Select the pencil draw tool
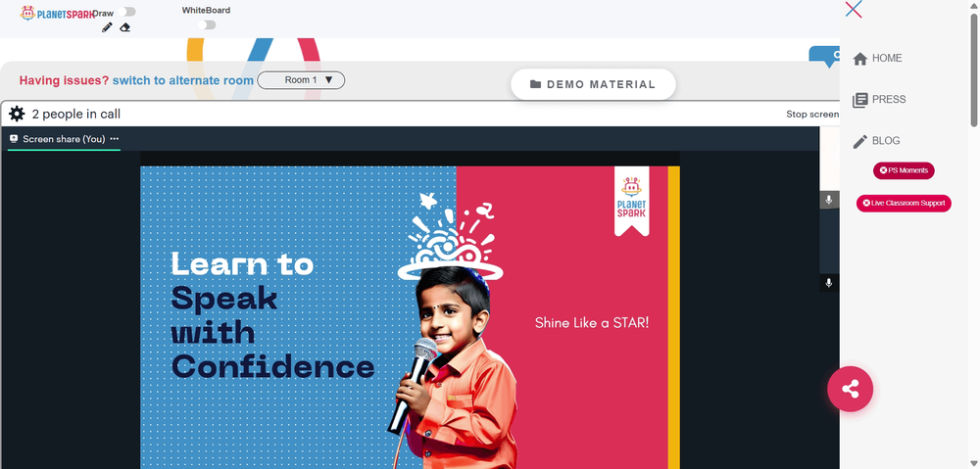Viewport: 980px width, 469px height. [107, 27]
